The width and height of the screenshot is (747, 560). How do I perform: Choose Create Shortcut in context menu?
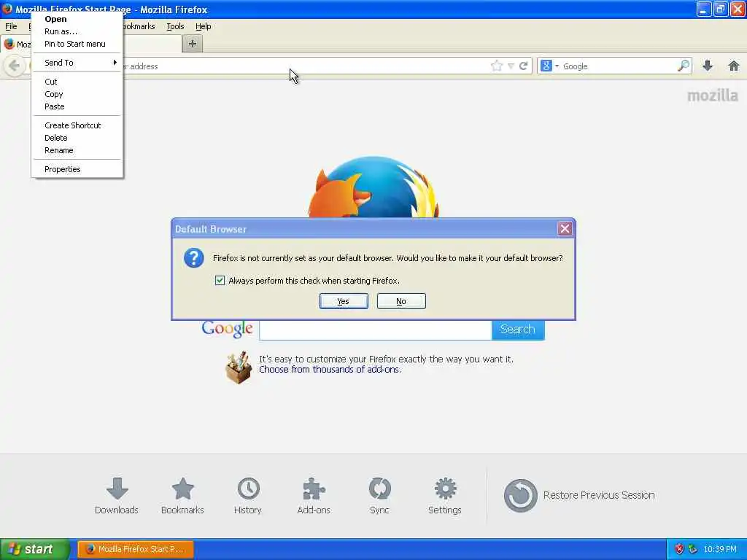(77, 125)
